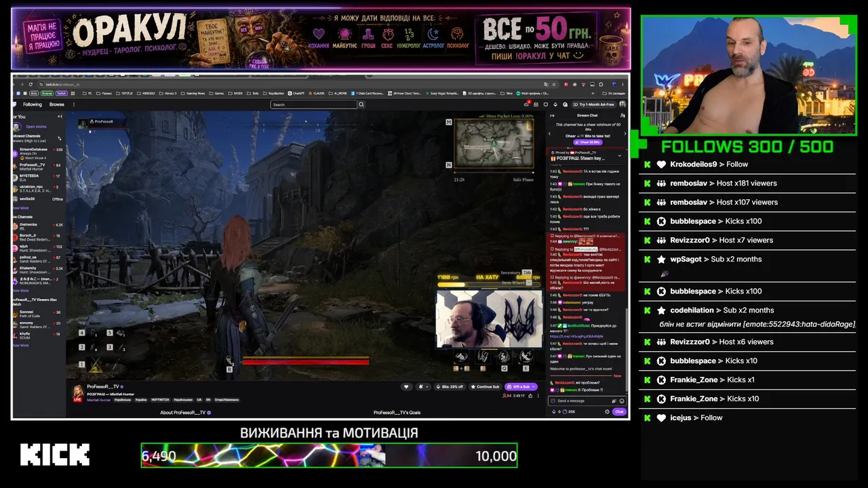
Task: Click the 6,490 of 10,000 progress bar
Action: point(329,455)
